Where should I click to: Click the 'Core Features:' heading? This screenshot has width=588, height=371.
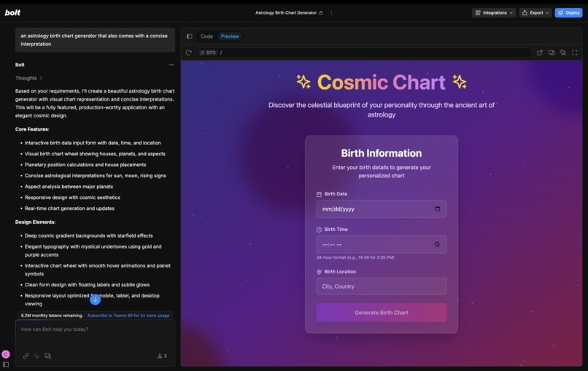point(32,129)
